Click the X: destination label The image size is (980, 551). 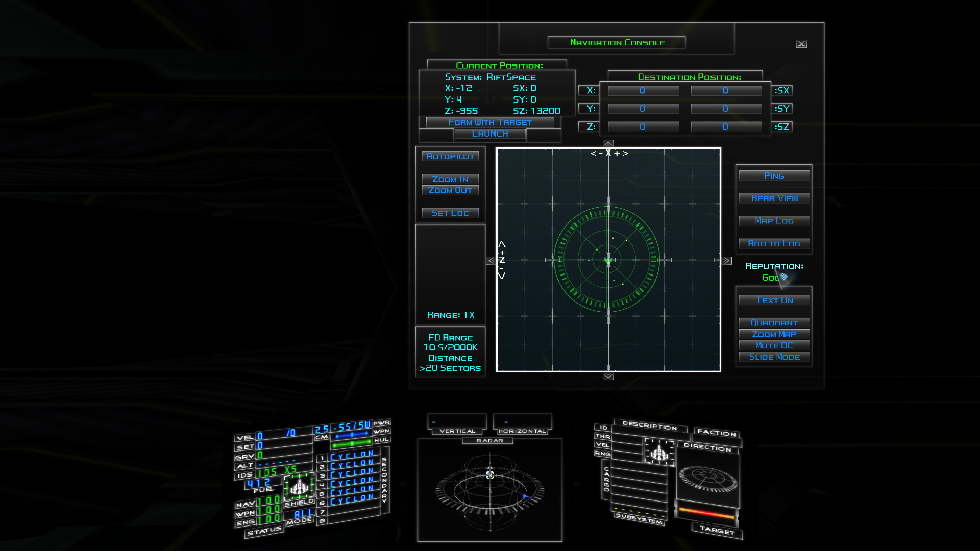591,90
